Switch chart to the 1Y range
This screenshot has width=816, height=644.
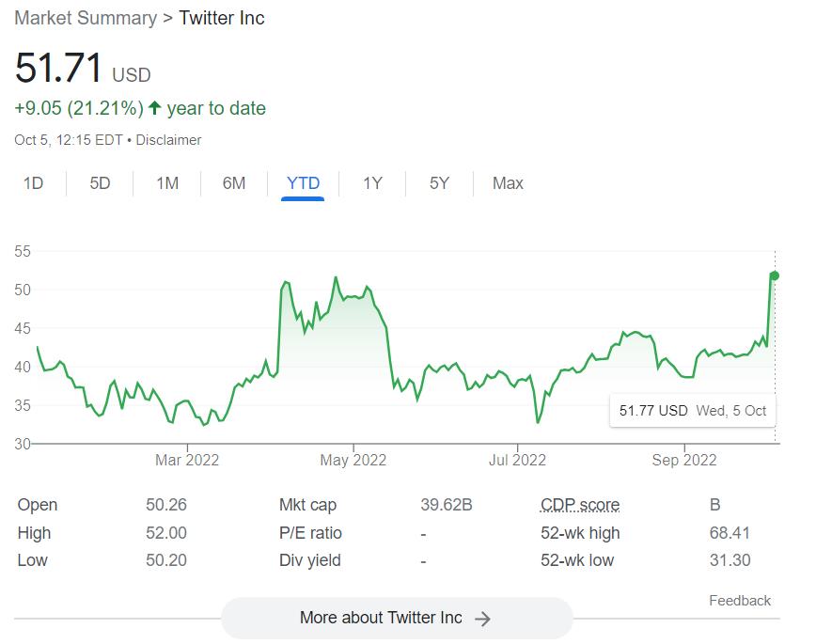coord(372,183)
